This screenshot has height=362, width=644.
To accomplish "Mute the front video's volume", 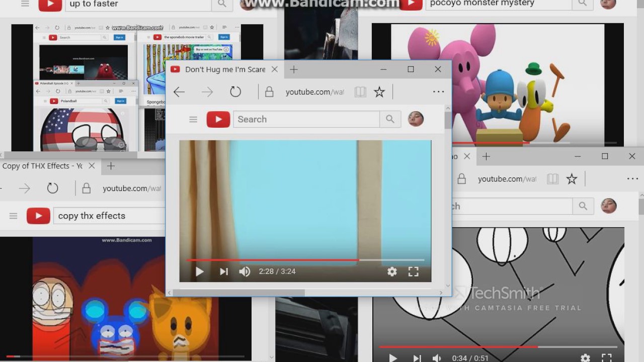I will coord(245,271).
